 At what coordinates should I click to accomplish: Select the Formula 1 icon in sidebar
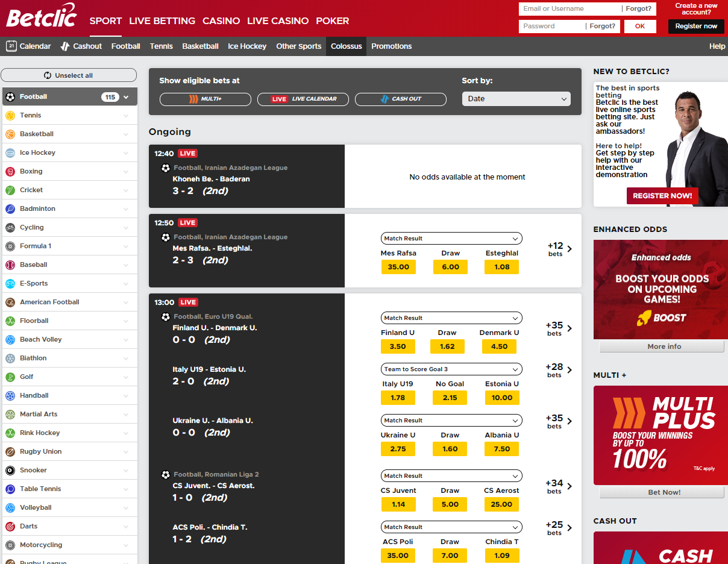[x=10, y=246]
